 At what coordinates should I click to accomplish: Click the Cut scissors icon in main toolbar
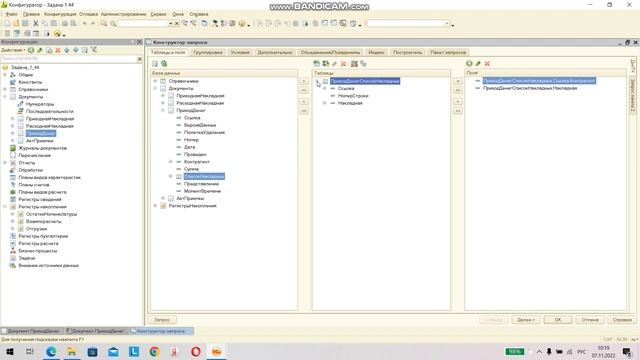(x=36, y=24)
